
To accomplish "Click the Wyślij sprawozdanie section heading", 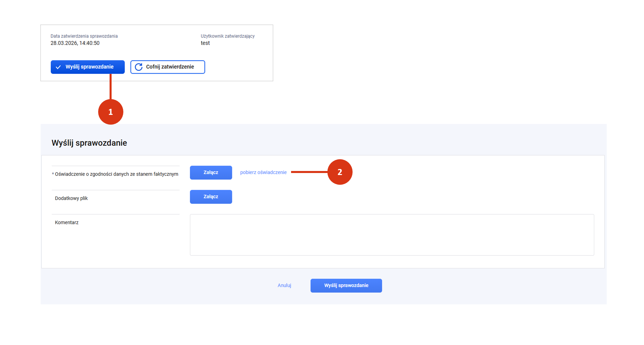I will pos(89,143).
